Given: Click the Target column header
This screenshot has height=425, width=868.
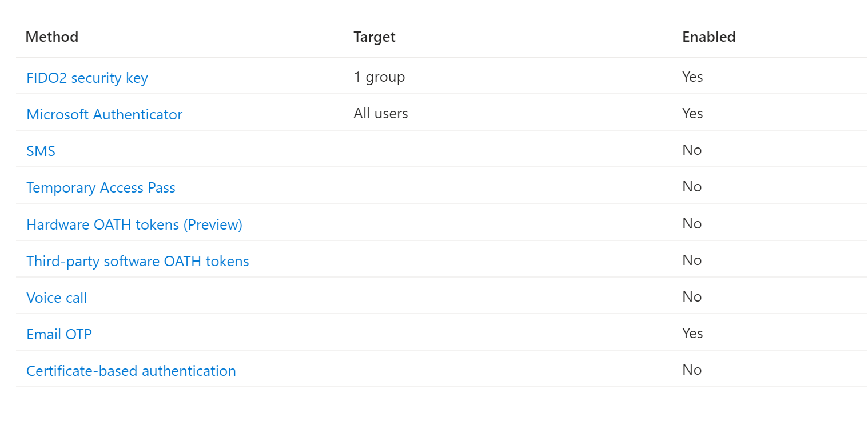Looking at the screenshot, I should click(x=375, y=37).
